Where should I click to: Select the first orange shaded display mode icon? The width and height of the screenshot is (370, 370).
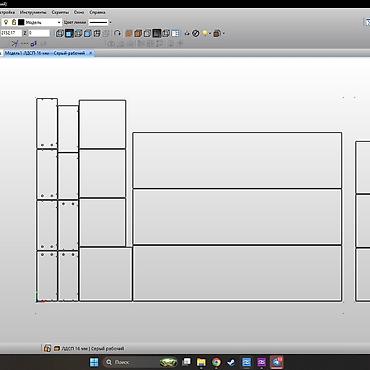click(x=129, y=33)
